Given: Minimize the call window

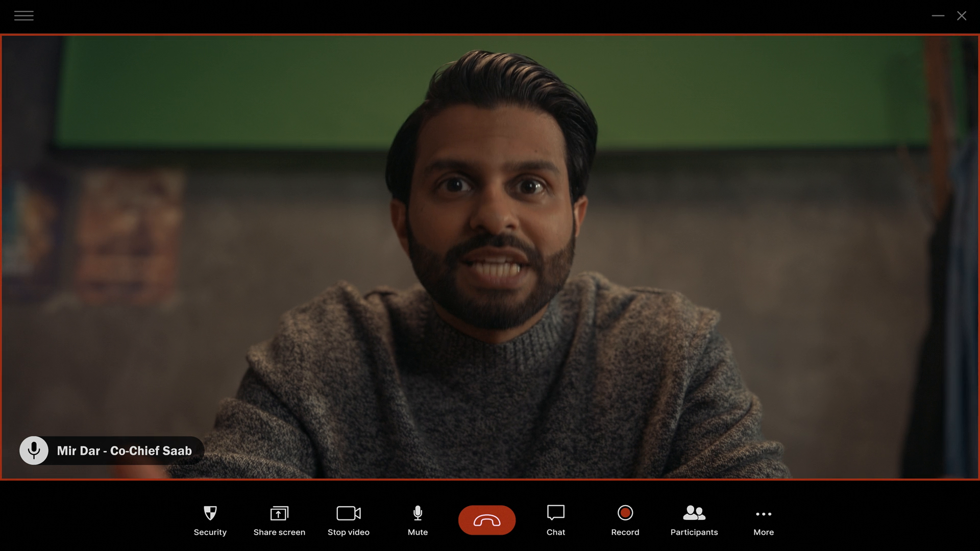Looking at the screenshot, I should (x=938, y=16).
